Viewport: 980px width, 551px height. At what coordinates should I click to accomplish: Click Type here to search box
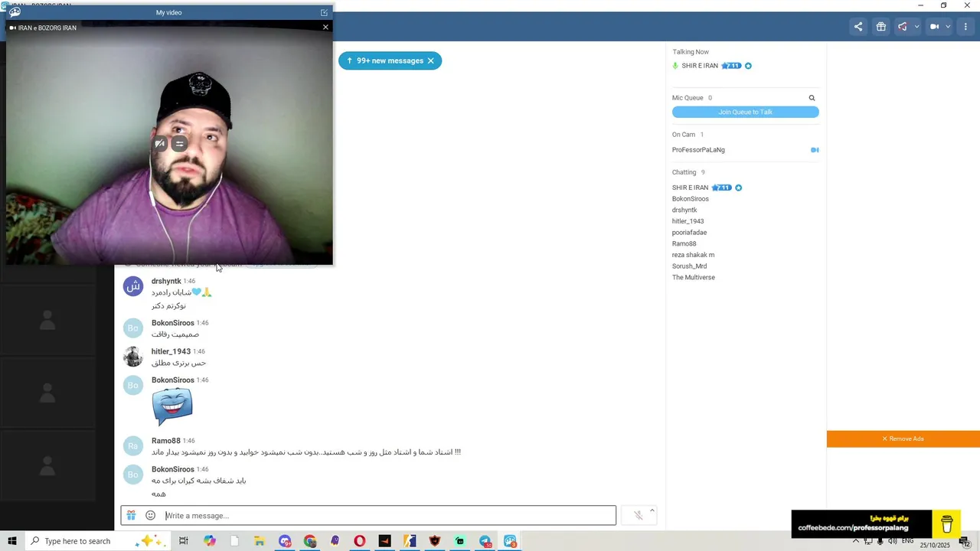pos(98,541)
